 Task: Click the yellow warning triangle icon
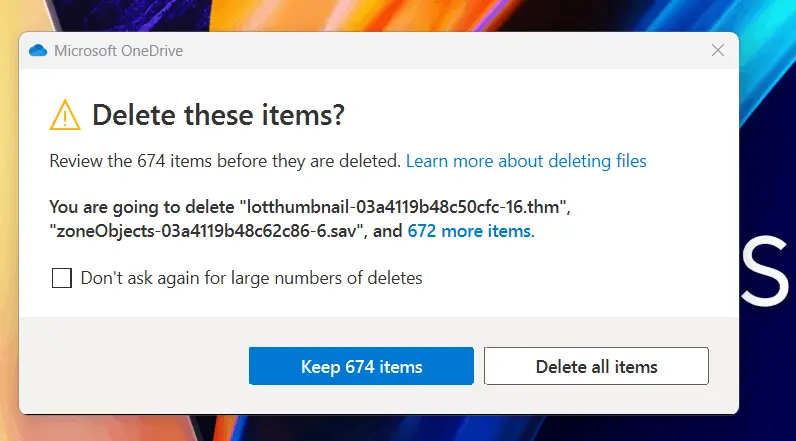click(x=65, y=116)
